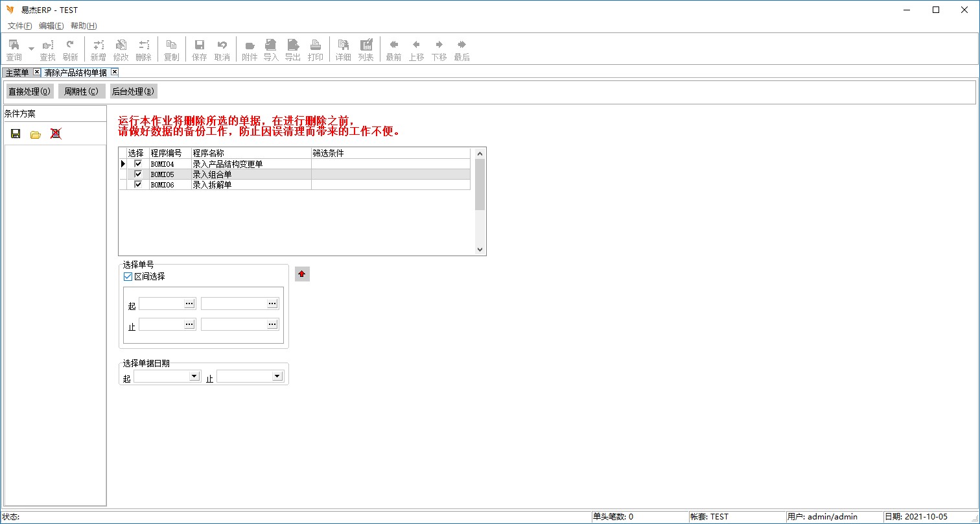Image resolution: width=980 pixels, height=524 pixels.
Task: Toggle the 区间选择 checkbox
Action: (x=128, y=277)
